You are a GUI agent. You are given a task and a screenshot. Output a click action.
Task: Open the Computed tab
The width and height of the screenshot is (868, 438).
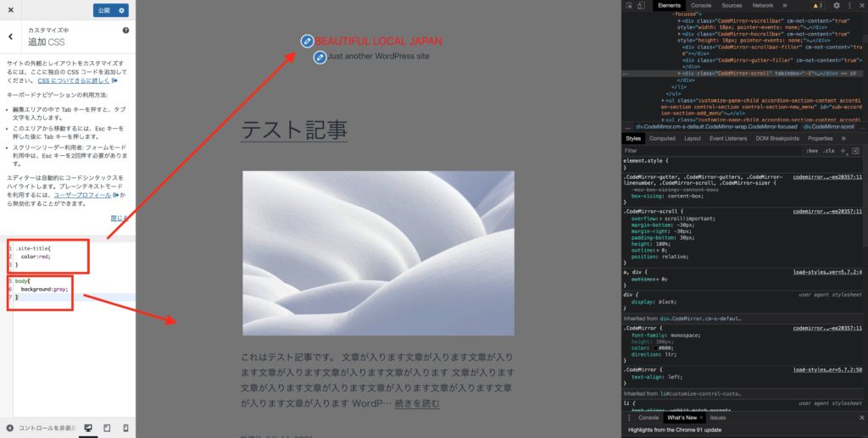[662, 139]
